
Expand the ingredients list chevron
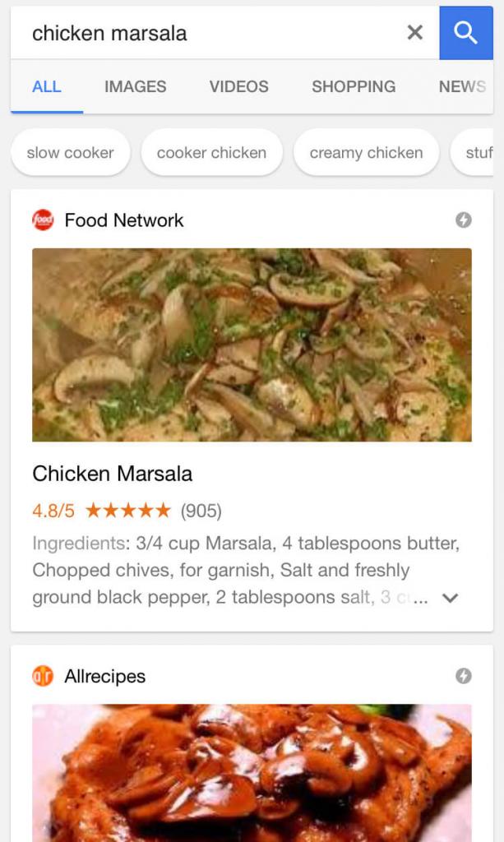[450, 598]
